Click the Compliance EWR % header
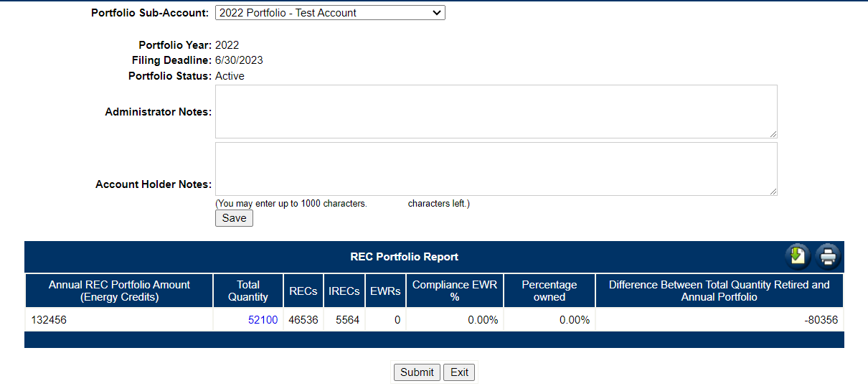This screenshot has height=386, width=868. [x=454, y=291]
